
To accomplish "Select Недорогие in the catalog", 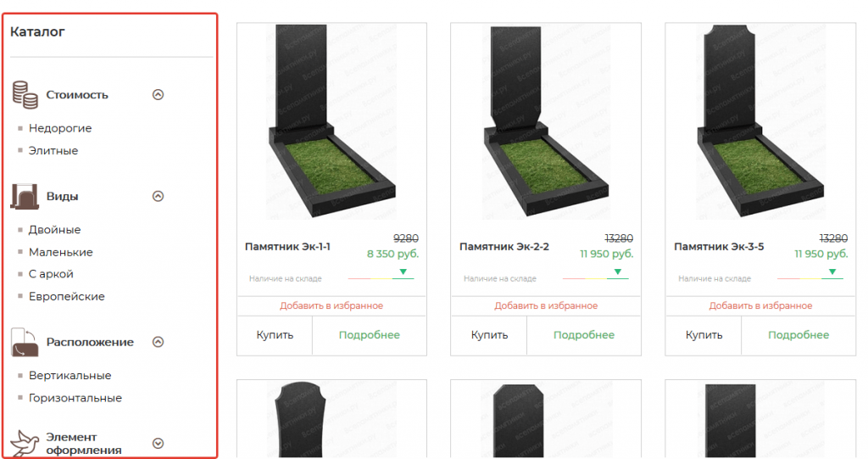I will click(x=60, y=128).
